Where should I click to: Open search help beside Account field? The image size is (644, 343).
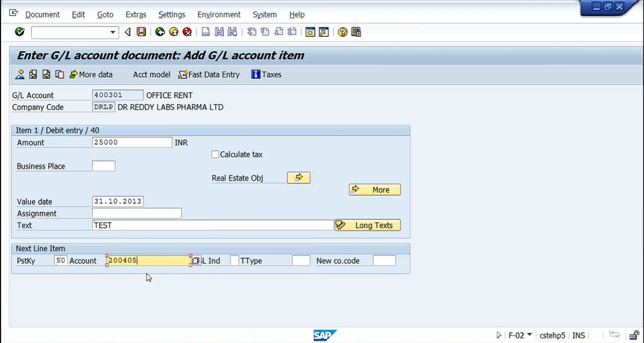pyautogui.click(x=196, y=261)
